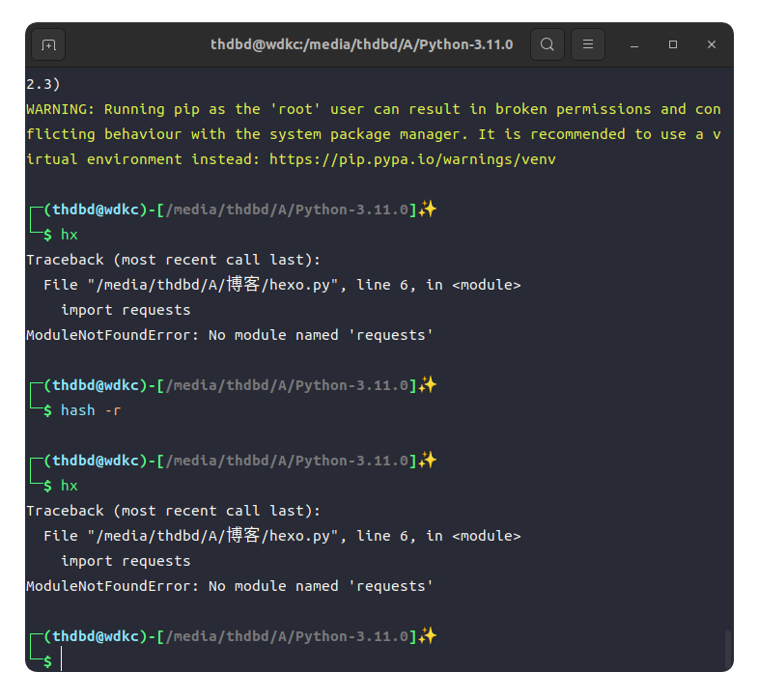Viewport: 759px width, 700px height.
Task: Click the empty prompt at the cursor
Action: click(62, 659)
